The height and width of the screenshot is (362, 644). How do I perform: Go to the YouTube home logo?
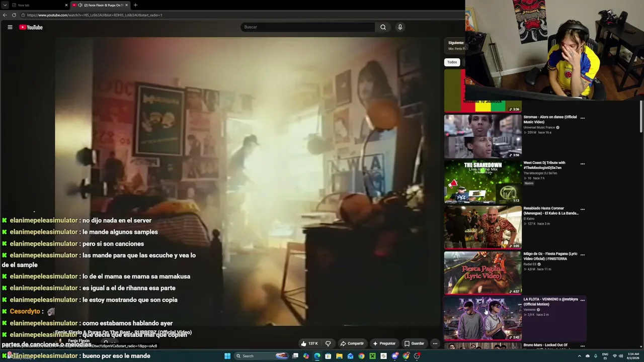coord(31,27)
